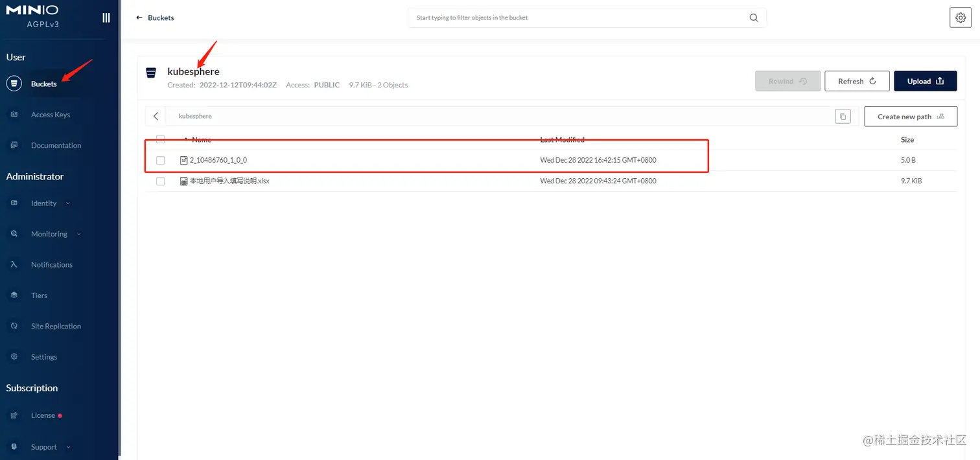
Task: Click the PUBLIC access label
Action: click(327, 85)
